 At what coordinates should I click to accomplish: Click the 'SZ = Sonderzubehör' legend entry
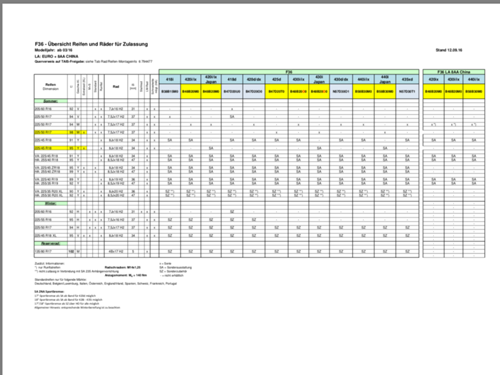click(173, 271)
